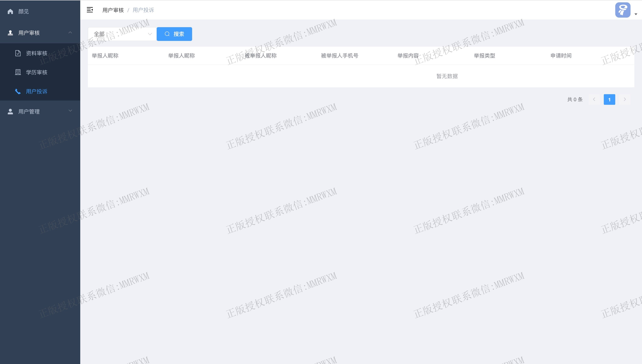Open the 学历审核 menu item
Screen dimensions: 642x364
37,72
